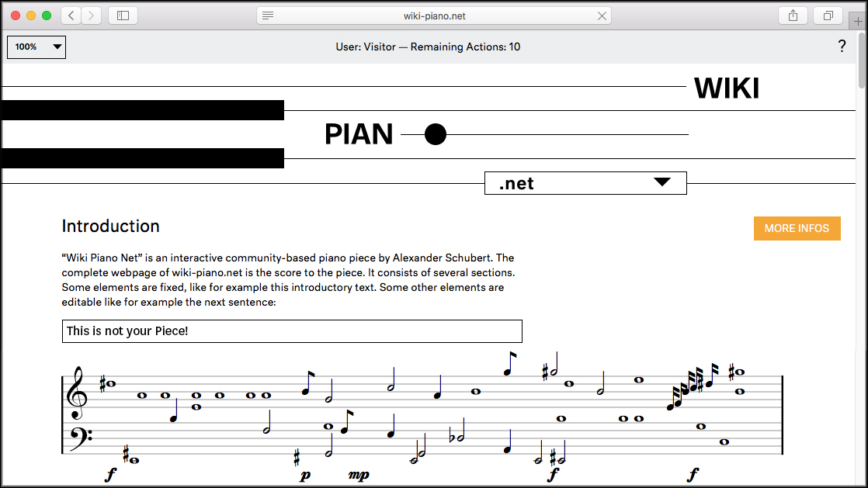Close the Safari window
The height and width of the screenshot is (488, 868).
pos(16,16)
